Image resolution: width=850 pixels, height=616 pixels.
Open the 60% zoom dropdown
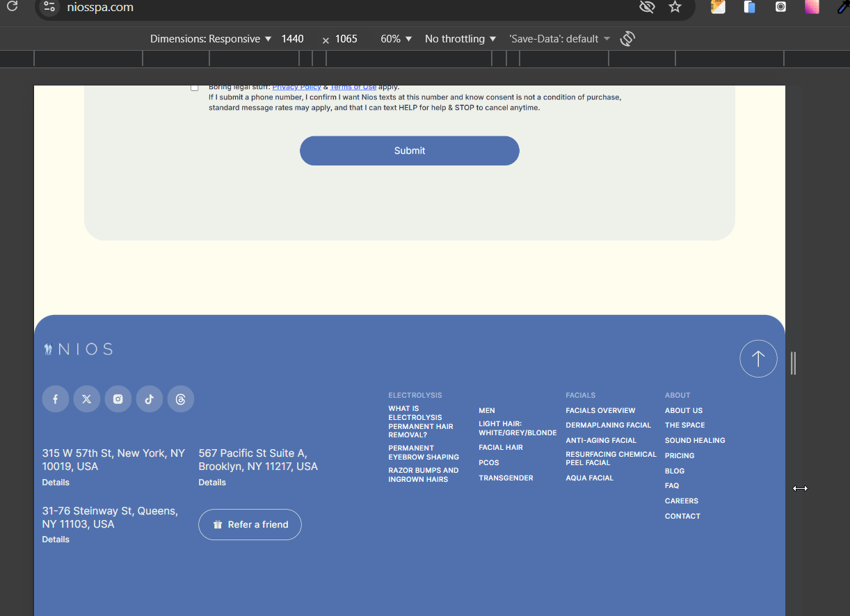click(x=396, y=39)
